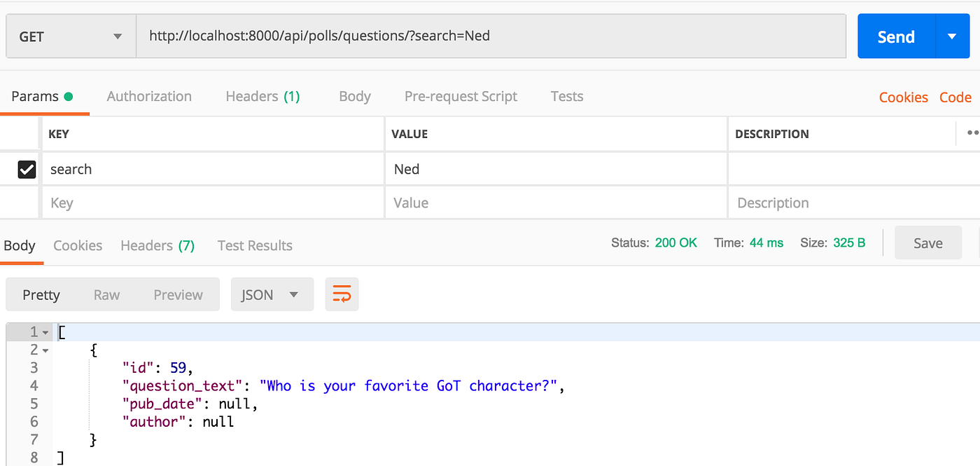Uncheck the search parameter checkbox
The height and width of the screenshot is (466, 980).
click(26, 168)
